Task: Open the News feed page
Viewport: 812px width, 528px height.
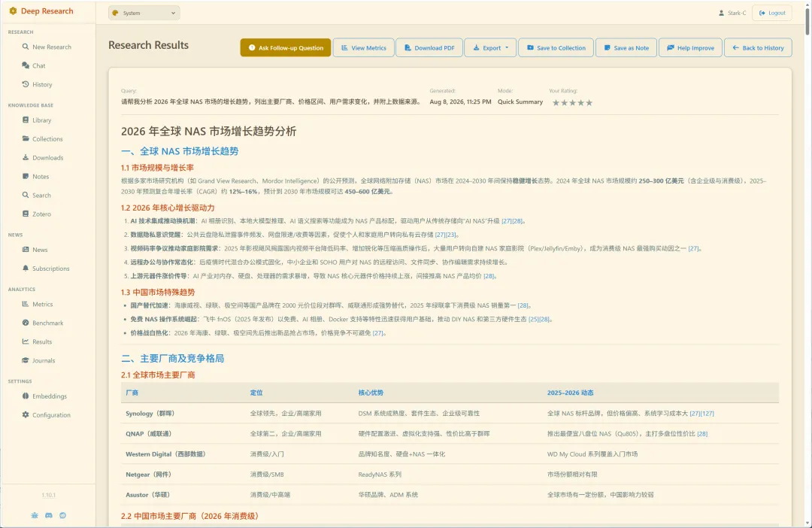Action: point(35,250)
